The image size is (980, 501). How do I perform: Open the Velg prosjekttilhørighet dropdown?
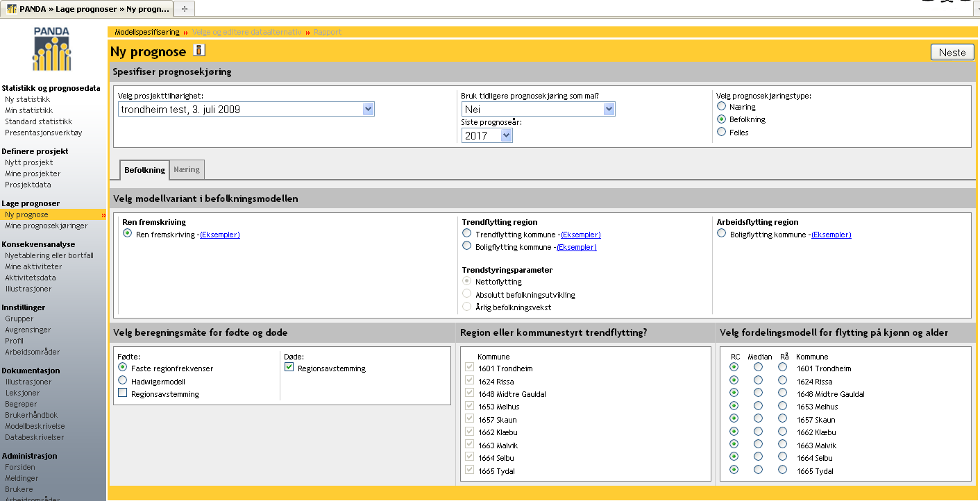point(246,109)
